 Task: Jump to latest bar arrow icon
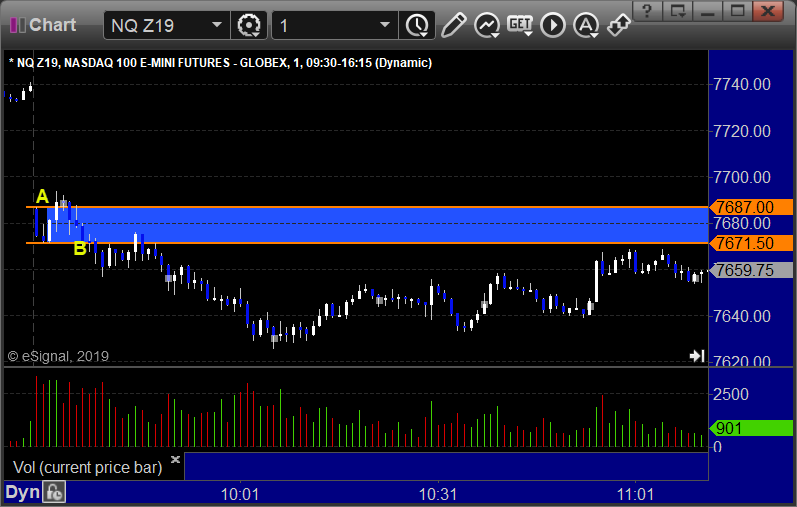pyautogui.click(x=697, y=356)
